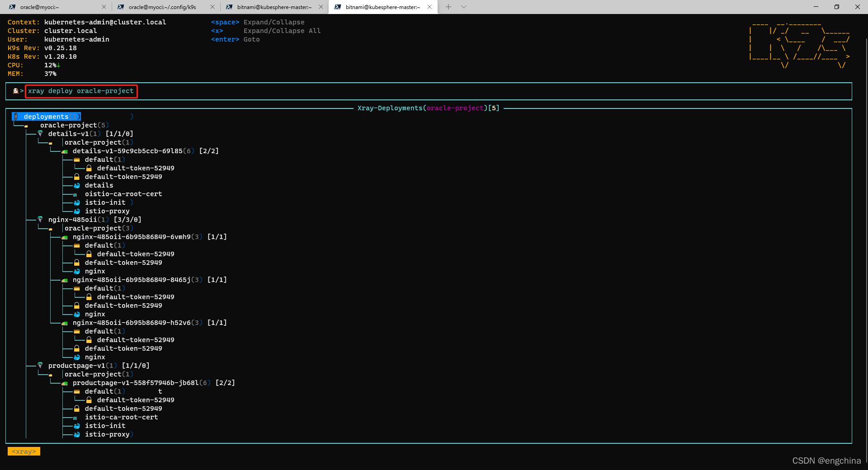Screen dimensions: 868x470
Task: Open the new tab profile dropdown
Action: [464, 7]
